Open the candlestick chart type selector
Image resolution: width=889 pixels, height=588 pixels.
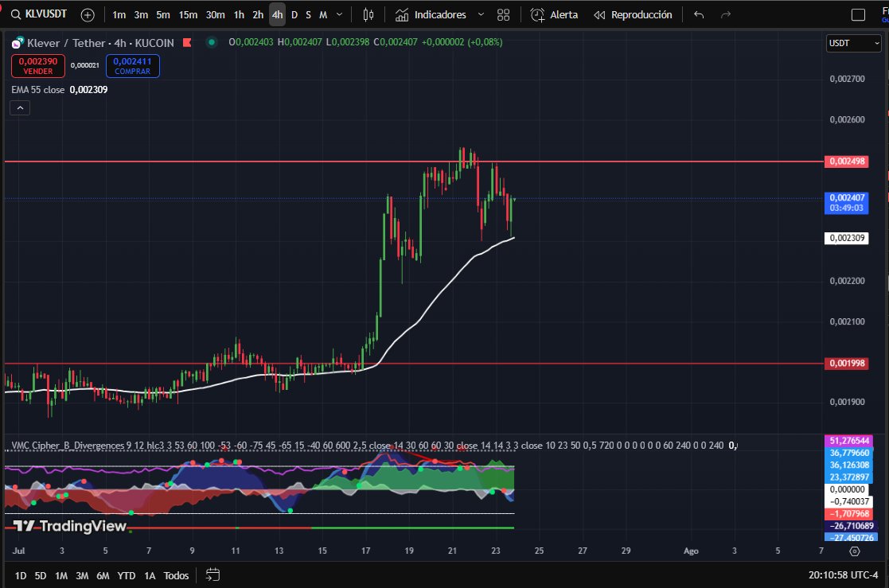[368, 15]
